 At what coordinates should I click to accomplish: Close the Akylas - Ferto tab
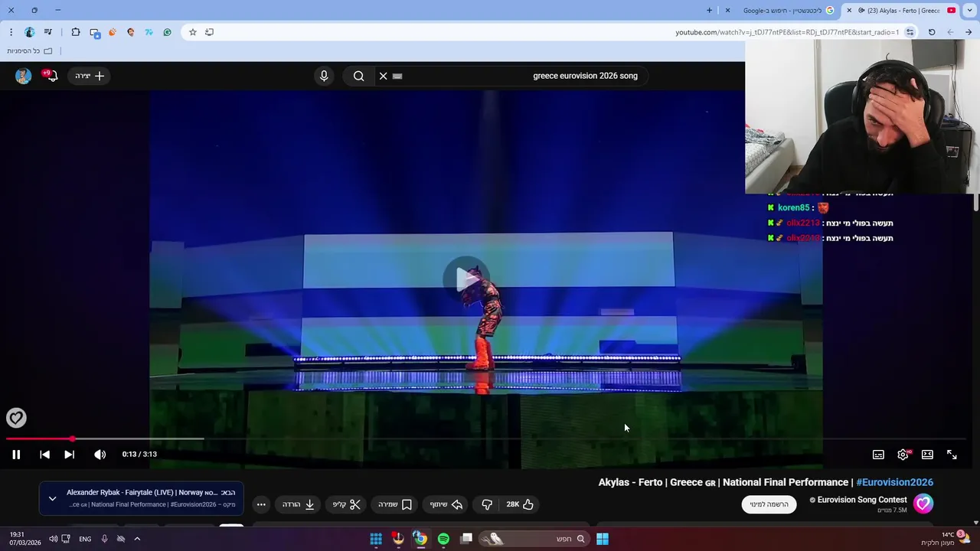click(x=849, y=11)
